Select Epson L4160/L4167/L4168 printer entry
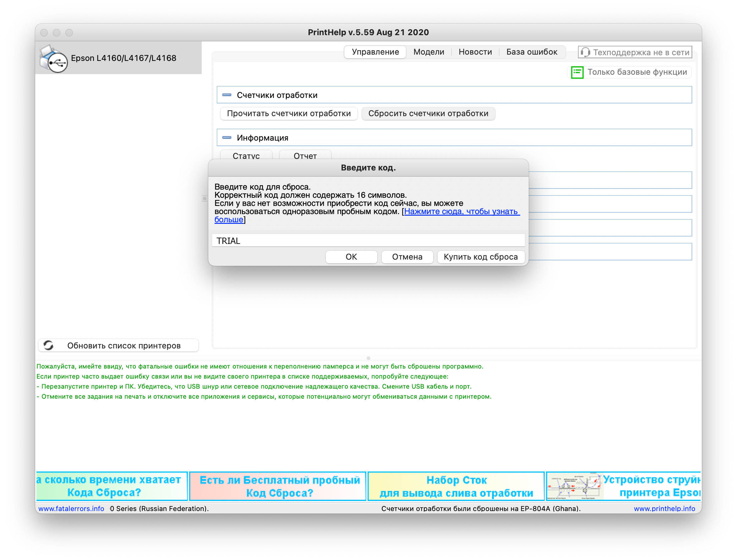This screenshot has width=737, height=560. 118,58
